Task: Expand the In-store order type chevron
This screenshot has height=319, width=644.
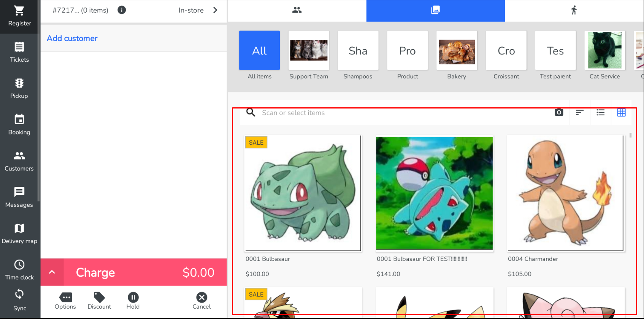Action: (x=215, y=10)
